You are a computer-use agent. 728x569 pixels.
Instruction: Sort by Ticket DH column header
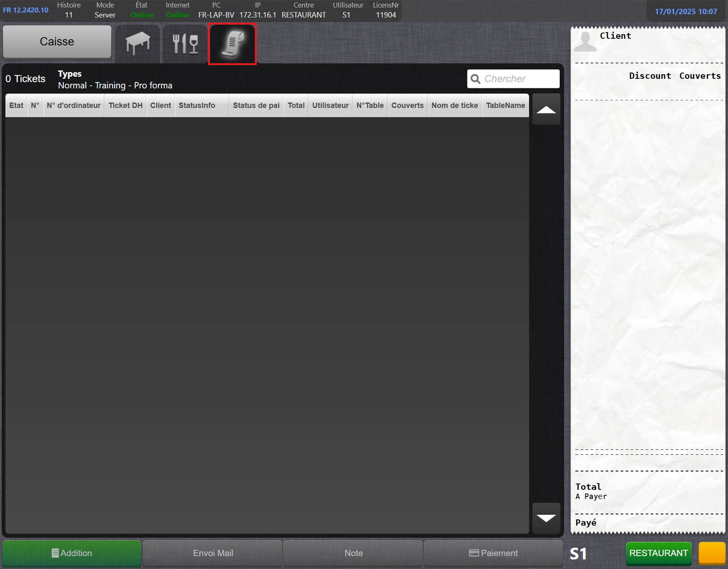(x=126, y=105)
